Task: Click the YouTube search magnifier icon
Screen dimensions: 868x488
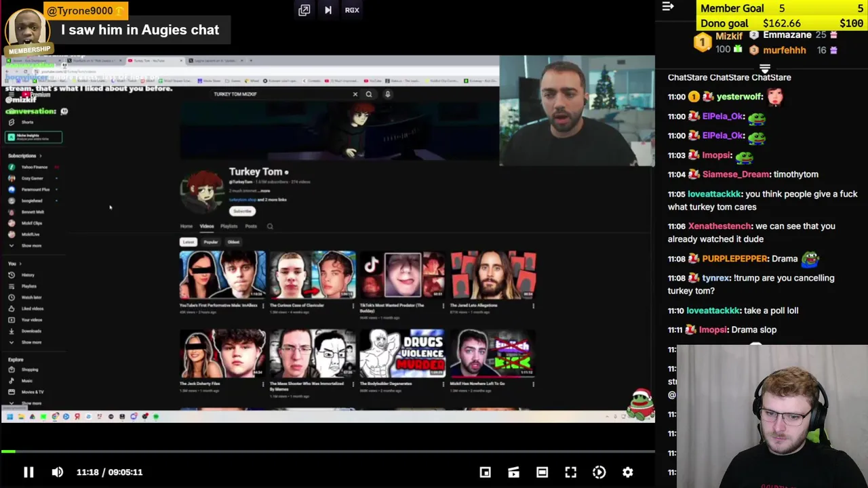Action: tap(369, 94)
